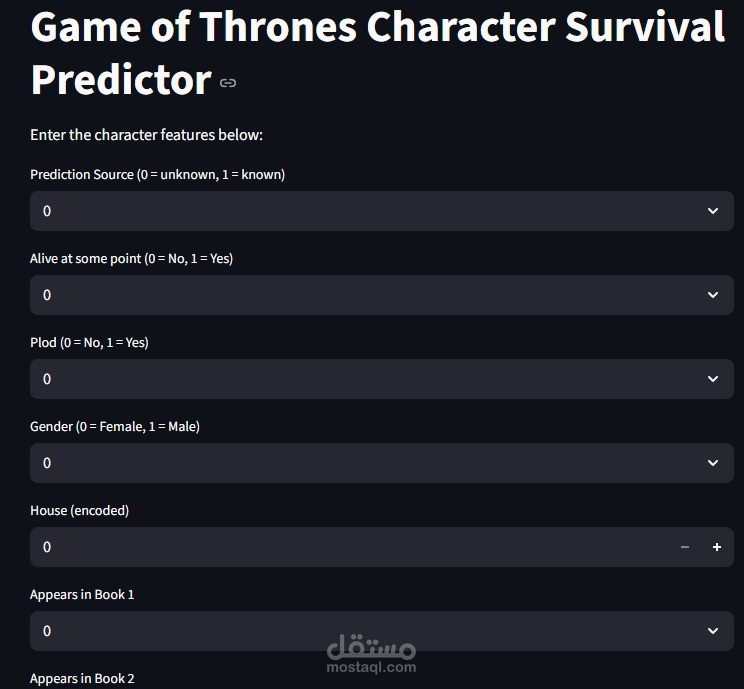Increase House value with the plus button
The image size is (744, 689).
(716, 547)
